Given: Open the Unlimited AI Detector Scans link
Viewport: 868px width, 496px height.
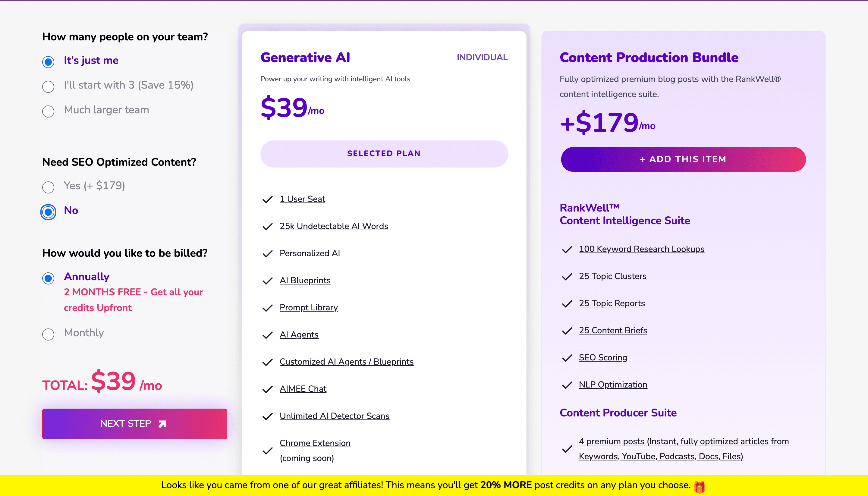Looking at the screenshot, I should point(334,416).
